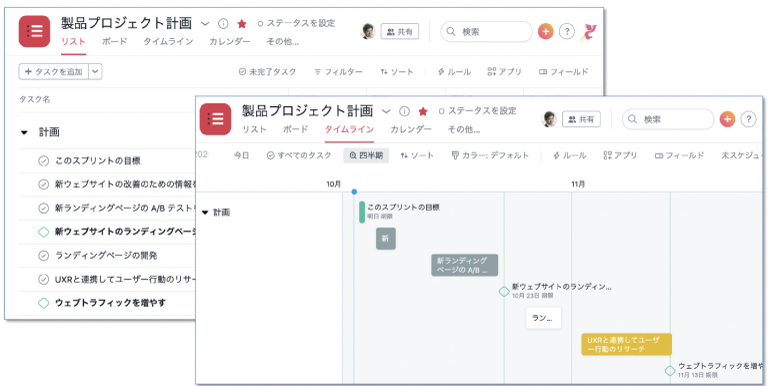Select yellow UXRと連携して timeline bar
The image size is (770, 386).
coord(627,344)
